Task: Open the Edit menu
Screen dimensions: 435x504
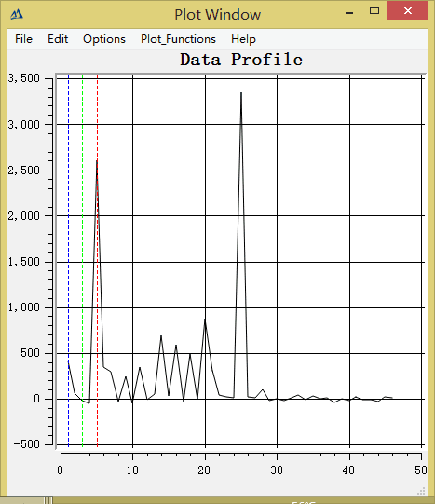Action: pos(58,39)
